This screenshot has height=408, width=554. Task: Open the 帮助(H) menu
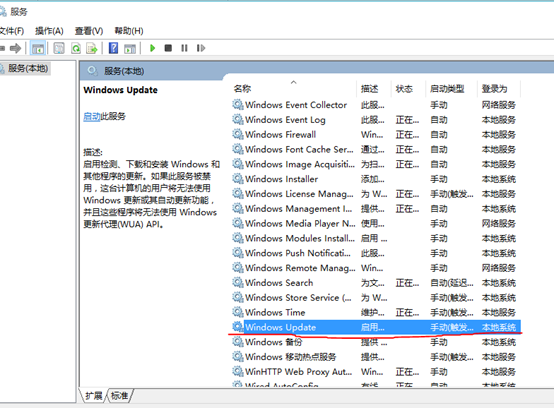click(129, 31)
